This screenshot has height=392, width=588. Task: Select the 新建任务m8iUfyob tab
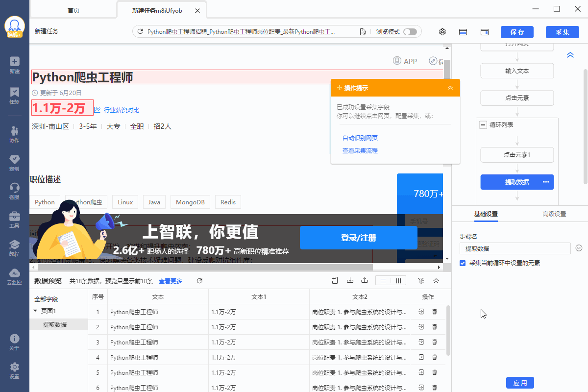(157, 10)
